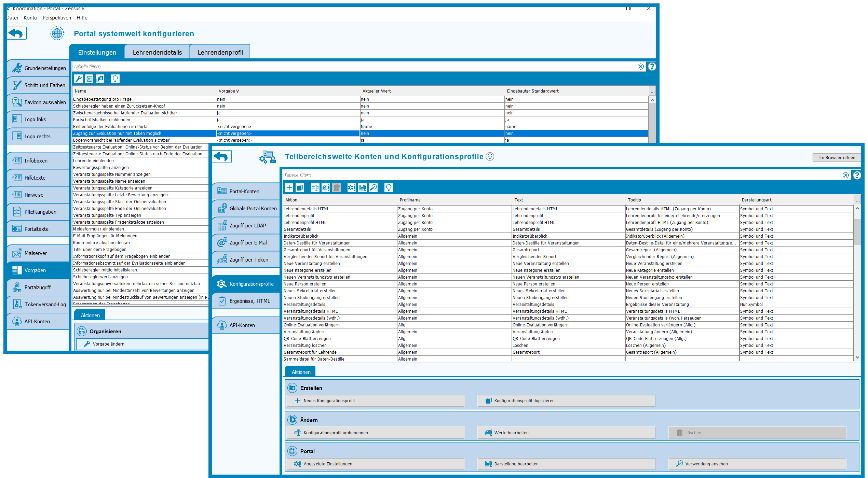
Task: Click the duplicate profile toolbar icon
Action: pyautogui.click(x=300, y=187)
